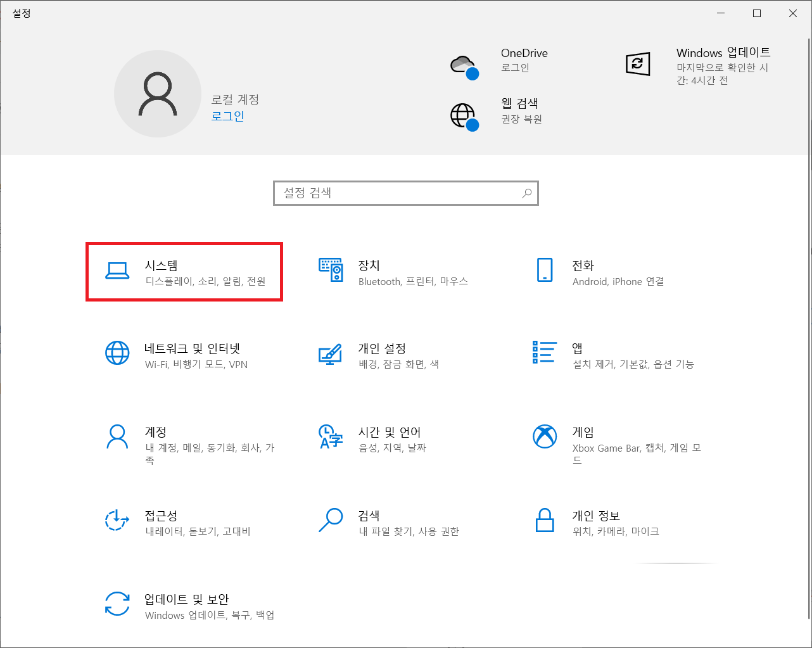This screenshot has width=812, height=648.
Task: Open the 업데이트 및 보안 refresh icon
Action: (117, 604)
